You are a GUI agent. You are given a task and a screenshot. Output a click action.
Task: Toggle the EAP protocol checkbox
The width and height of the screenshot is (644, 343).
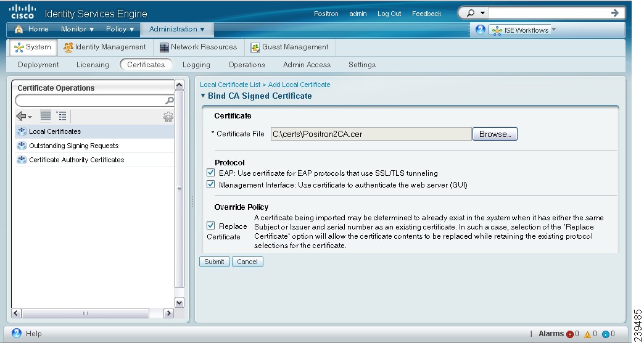(211, 173)
